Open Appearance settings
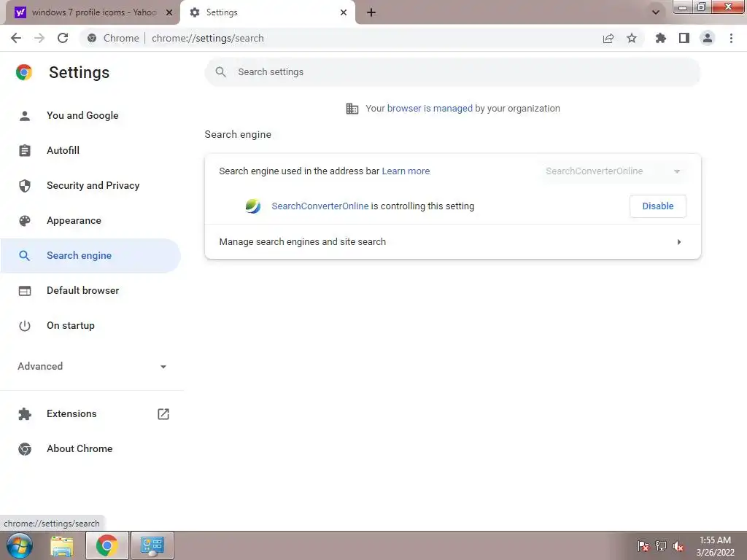 click(90, 220)
